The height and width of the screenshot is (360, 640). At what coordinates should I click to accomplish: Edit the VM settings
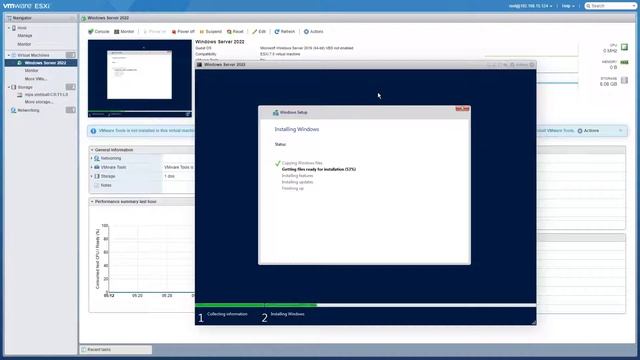click(259, 31)
